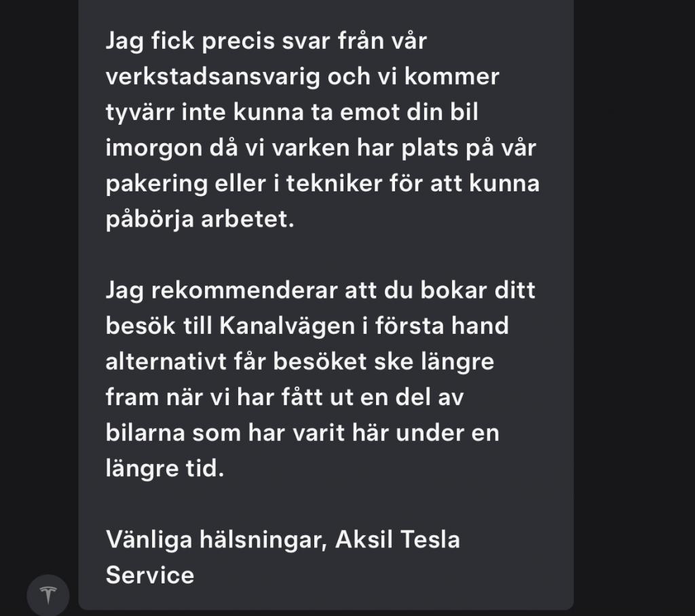Screen dimensions: 695x616
Task: Click the word "besöket" in the message
Action: tap(320, 362)
